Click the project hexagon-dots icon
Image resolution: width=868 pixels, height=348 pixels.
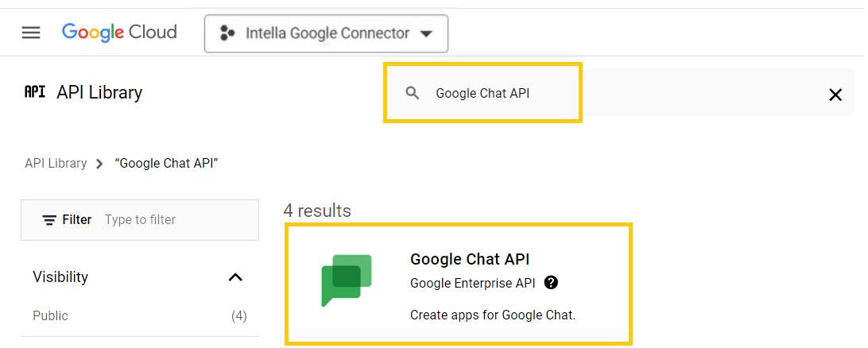point(227,33)
